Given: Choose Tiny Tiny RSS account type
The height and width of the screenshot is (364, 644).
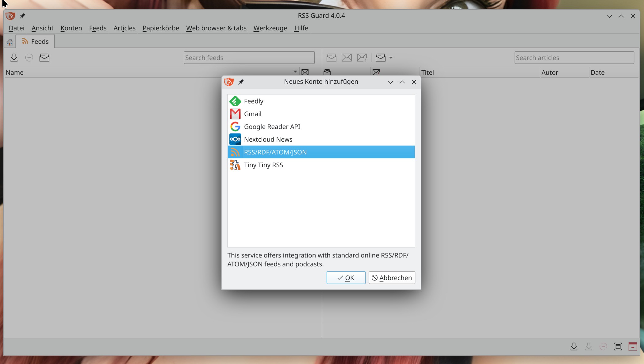Looking at the screenshot, I should (x=321, y=165).
